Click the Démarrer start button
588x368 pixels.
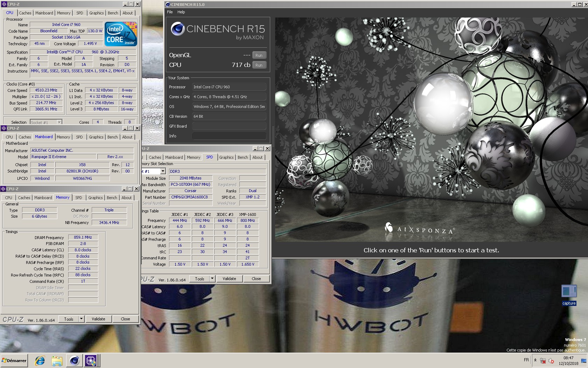coord(14,360)
